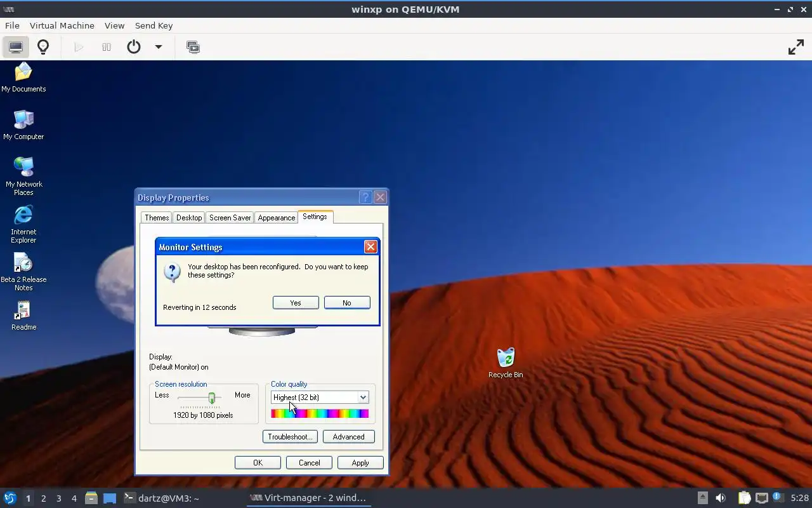
Task: Select the Beta 2 Release Notes shortcut
Action: (x=23, y=272)
